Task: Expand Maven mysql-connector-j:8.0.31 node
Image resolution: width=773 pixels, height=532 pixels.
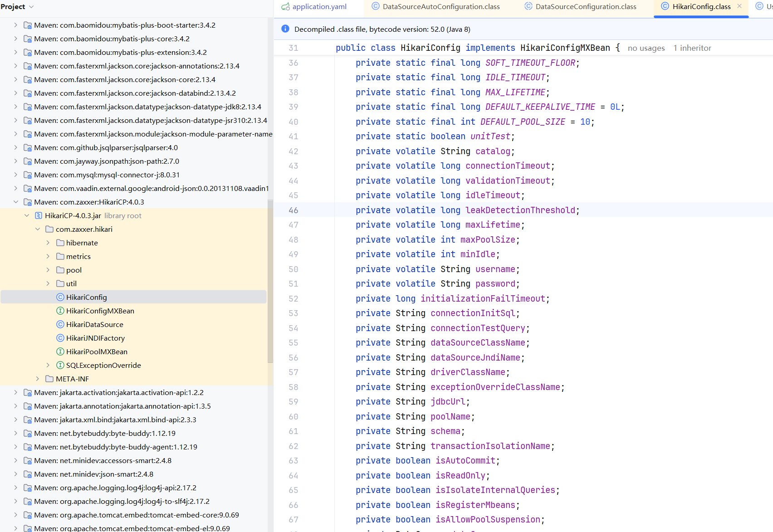Action: tap(16, 175)
